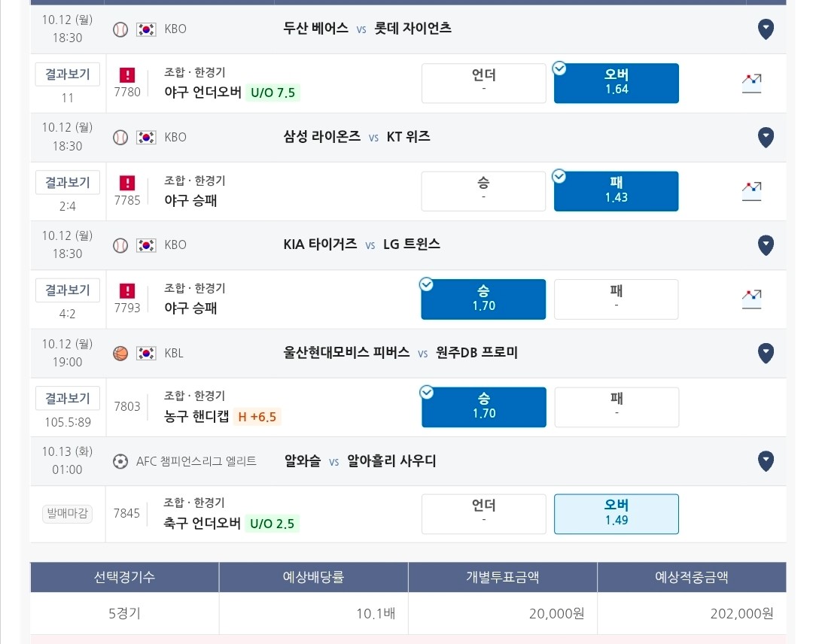813x644 pixels.
Task: Click soccer ball icon for AFC match
Action: [120, 461]
